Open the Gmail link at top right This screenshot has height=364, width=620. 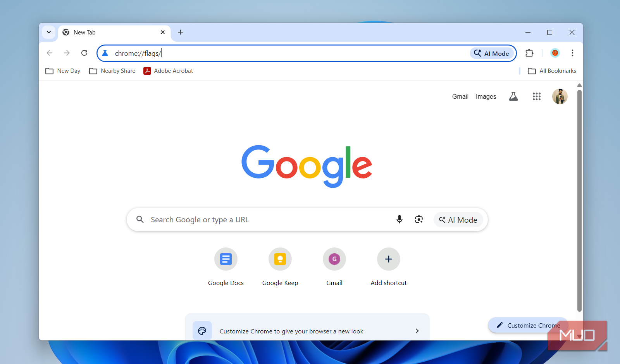pyautogui.click(x=460, y=96)
